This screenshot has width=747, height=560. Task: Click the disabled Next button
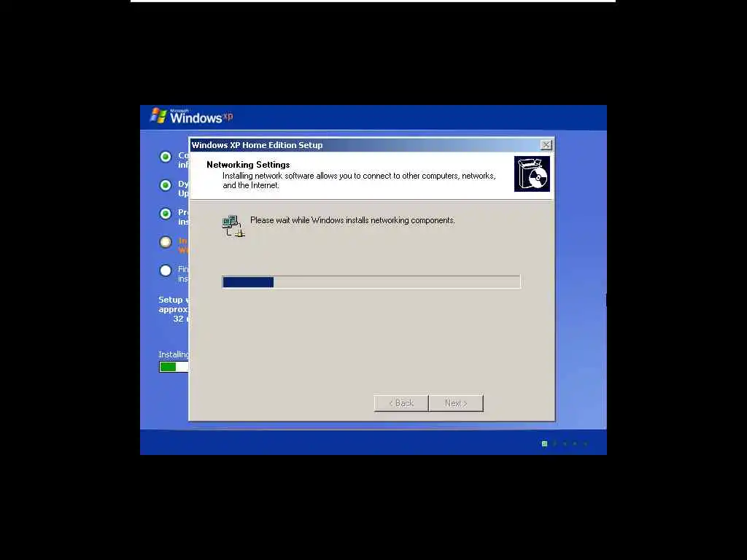[456, 403]
